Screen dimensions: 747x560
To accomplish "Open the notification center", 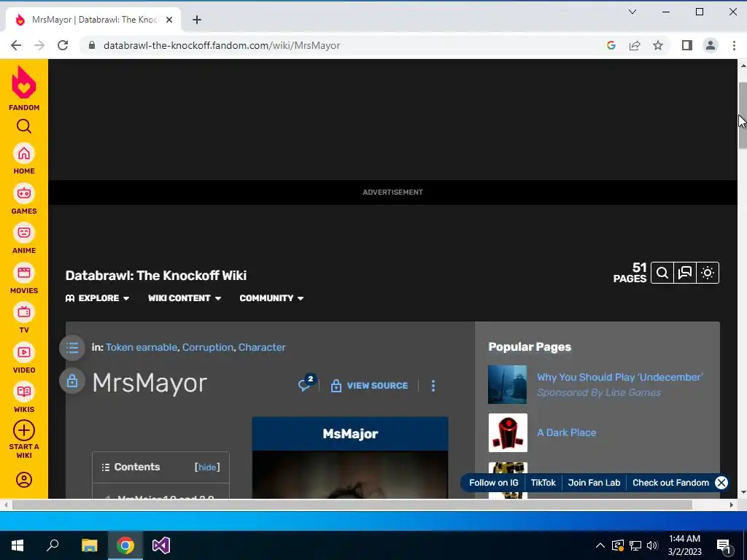I will point(724,545).
